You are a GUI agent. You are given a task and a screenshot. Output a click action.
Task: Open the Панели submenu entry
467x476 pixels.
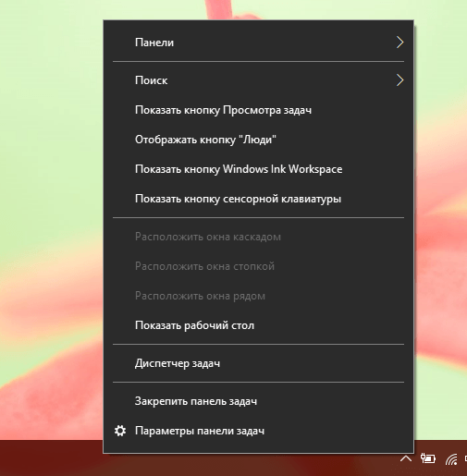pos(258,43)
